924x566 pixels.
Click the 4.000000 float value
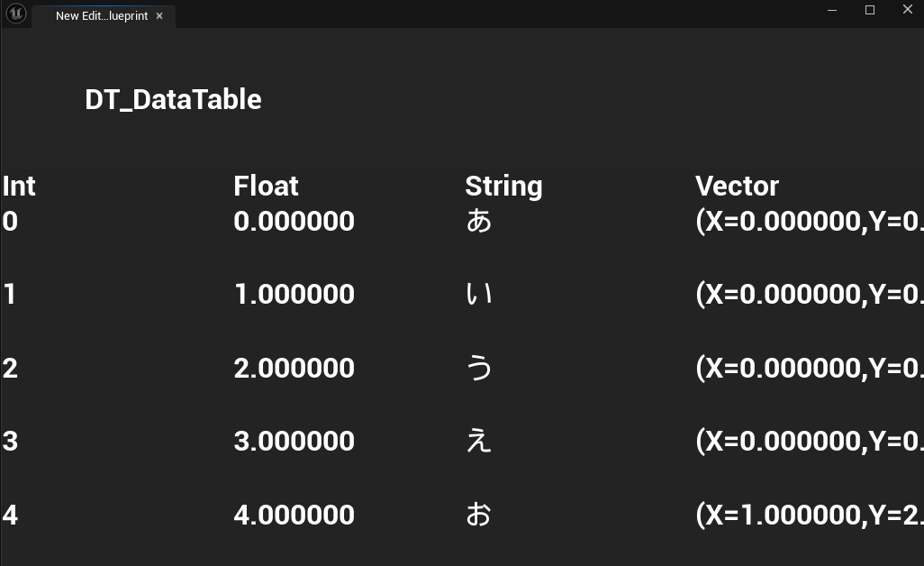(x=294, y=515)
